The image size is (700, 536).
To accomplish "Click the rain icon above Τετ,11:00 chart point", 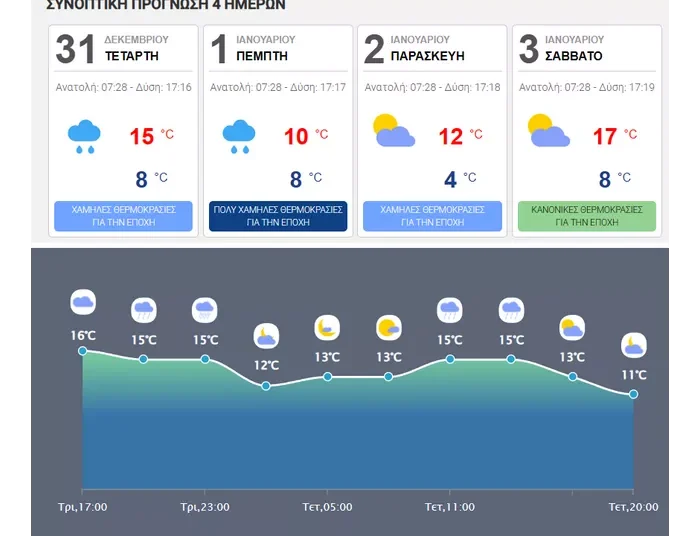I will click(450, 310).
